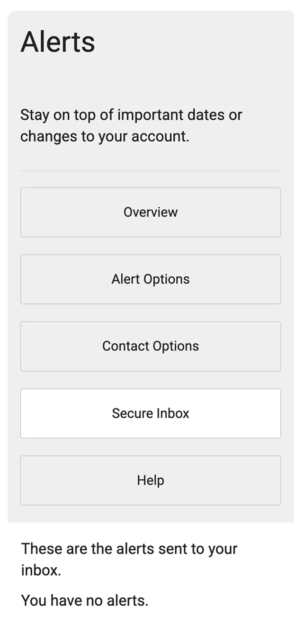Tap Contact Options in the navigation list

151,346
